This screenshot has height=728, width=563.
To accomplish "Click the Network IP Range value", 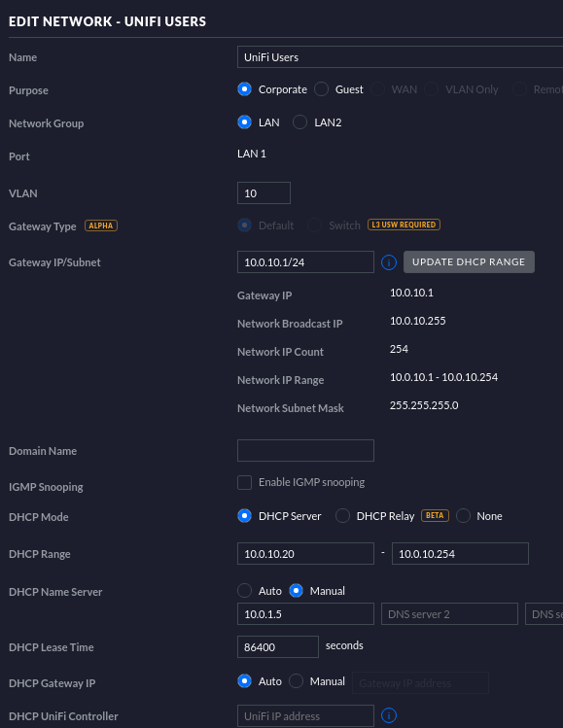I will [443, 377].
